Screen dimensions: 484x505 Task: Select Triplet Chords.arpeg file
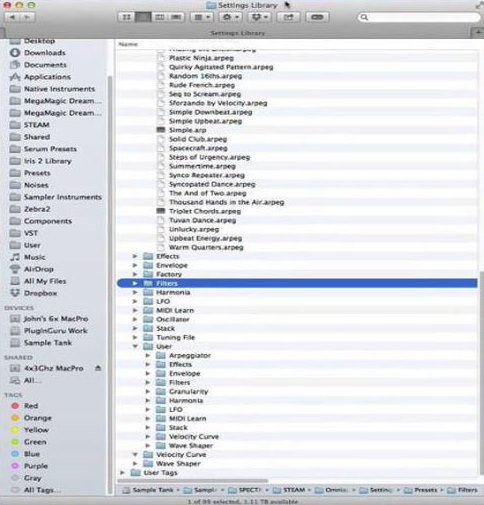click(x=205, y=211)
